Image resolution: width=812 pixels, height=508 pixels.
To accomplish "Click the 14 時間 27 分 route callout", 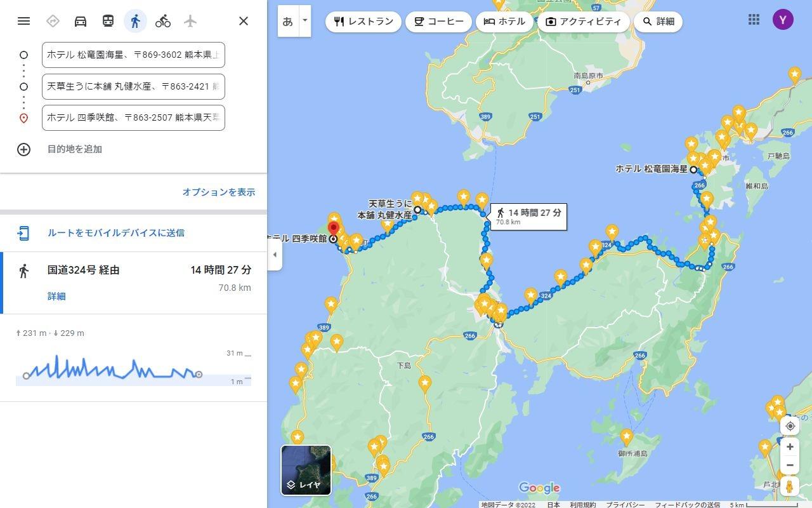I will pyautogui.click(x=528, y=217).
